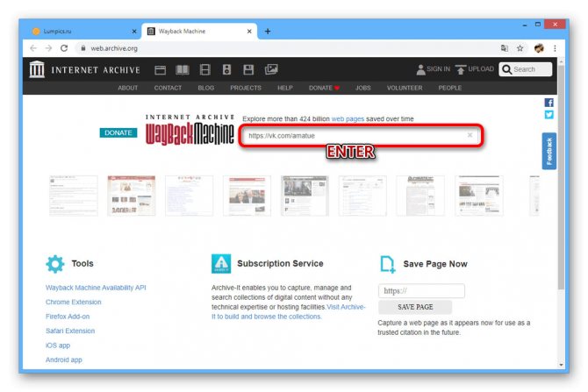Open the eighth archived page thumbnail

point(479,196)
